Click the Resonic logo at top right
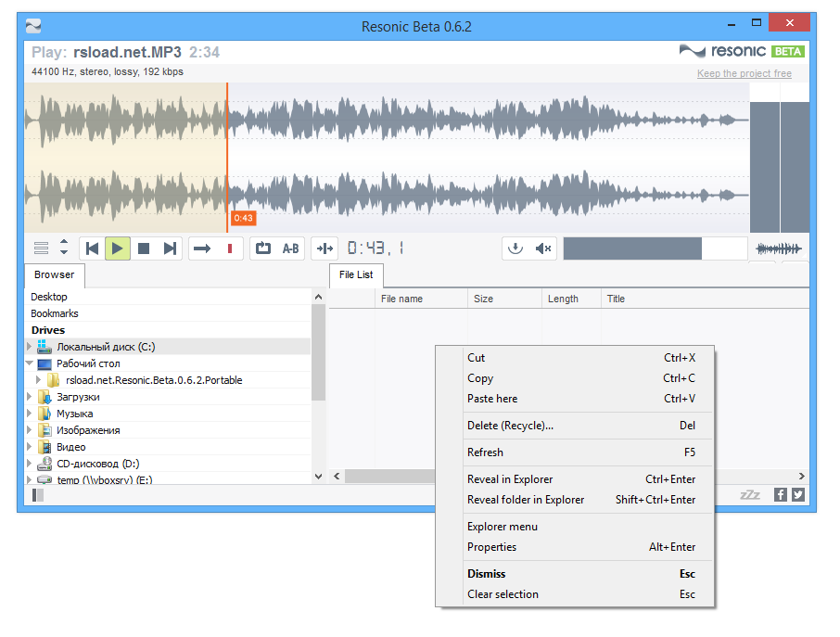This screenshot has width=840, height=637. point(742,51)
